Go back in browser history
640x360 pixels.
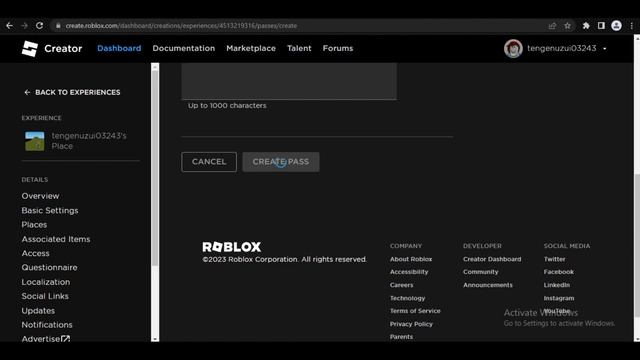click(9, 26)
